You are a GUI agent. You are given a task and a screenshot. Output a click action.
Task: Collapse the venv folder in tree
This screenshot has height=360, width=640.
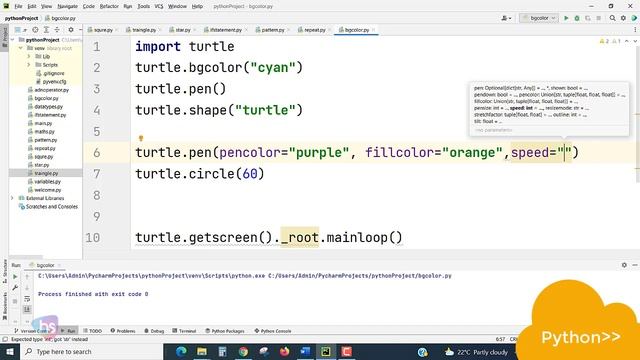coord(21,48)
